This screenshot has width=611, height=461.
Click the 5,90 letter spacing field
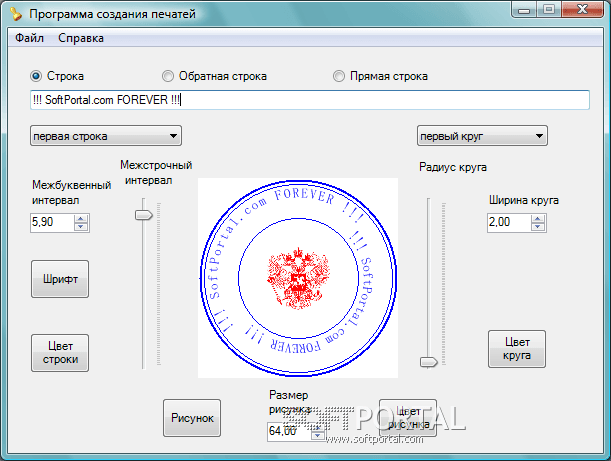[x=52, y=223]
